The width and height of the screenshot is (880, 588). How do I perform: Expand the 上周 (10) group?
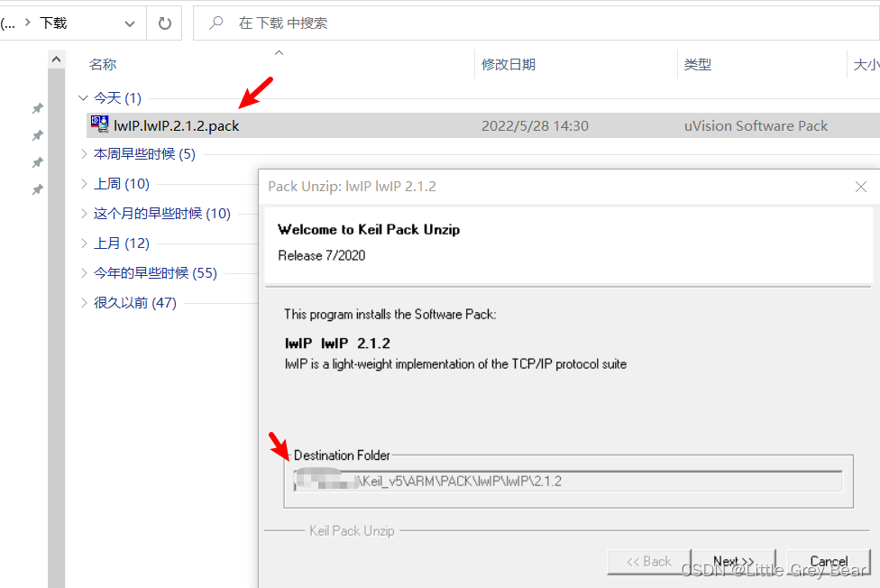[84, 184]
